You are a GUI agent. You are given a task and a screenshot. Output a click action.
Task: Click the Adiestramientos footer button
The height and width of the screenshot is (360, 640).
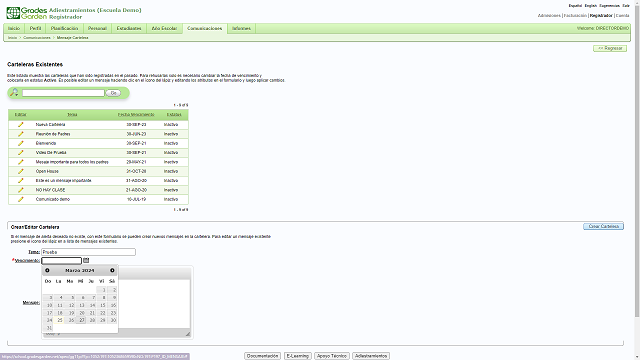[x=371, y=356]
